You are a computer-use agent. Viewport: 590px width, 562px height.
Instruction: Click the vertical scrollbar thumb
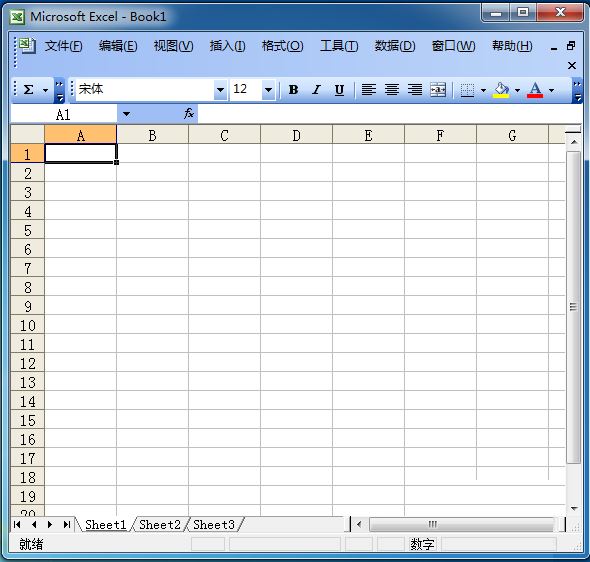573,307
